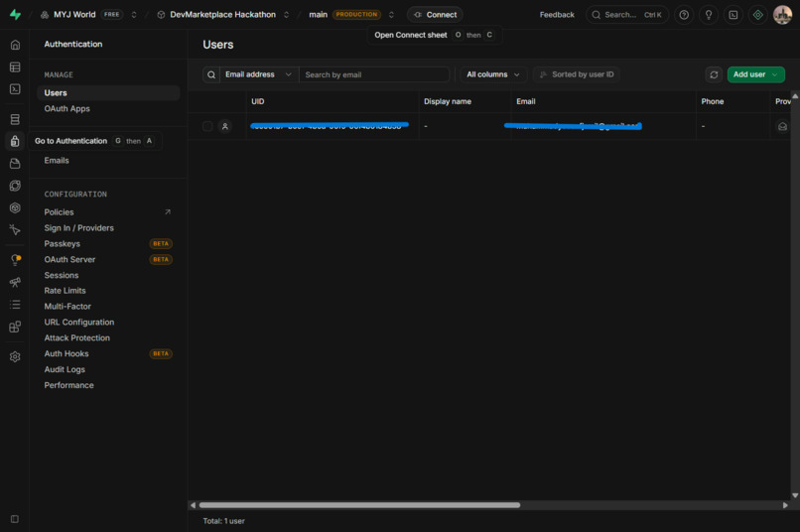Open the Observability telescope sidebar icon
The image size is (800, 532).
click(x=15, y=282)
